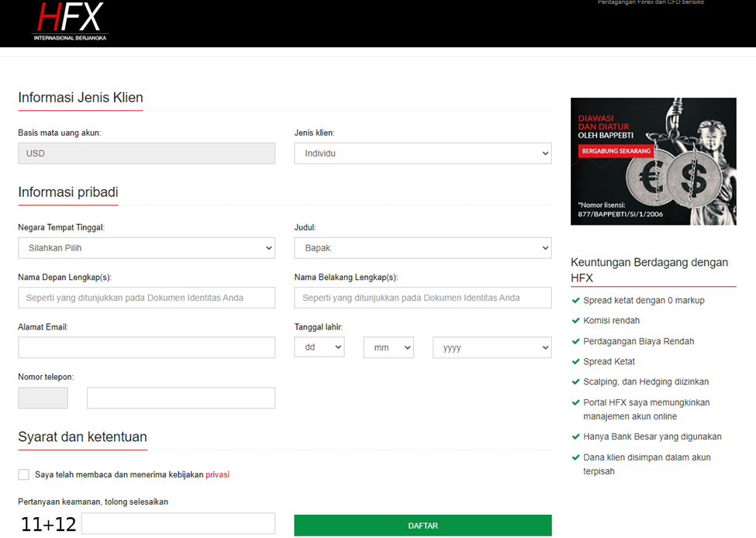This screenshot has height=538, width=756.
Task: Focus the Alamat Email input field
Action: (x=147, y=347)
